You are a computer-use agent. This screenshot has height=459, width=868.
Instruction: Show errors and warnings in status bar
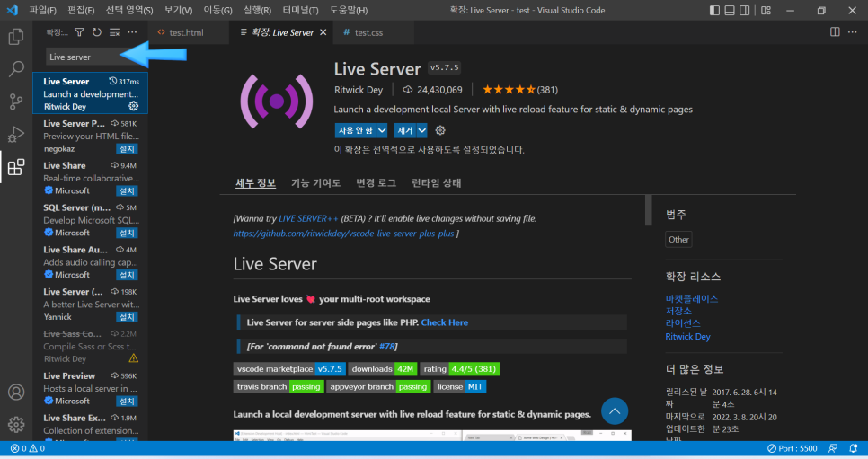pos(28,448)
